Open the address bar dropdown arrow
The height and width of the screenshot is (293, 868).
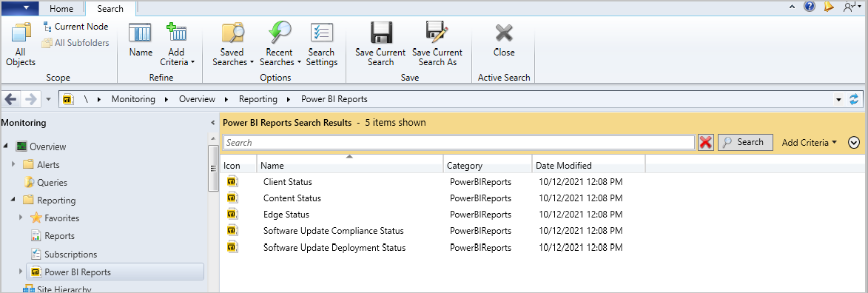[x=838, y=100]
